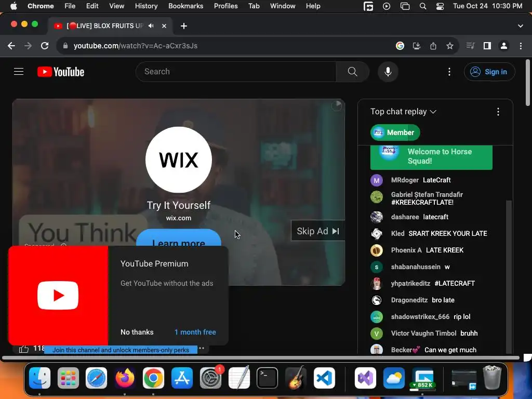Open Chrome three-dot customize menu
This screenshot has height=399, width=532.
pos(521,46)
